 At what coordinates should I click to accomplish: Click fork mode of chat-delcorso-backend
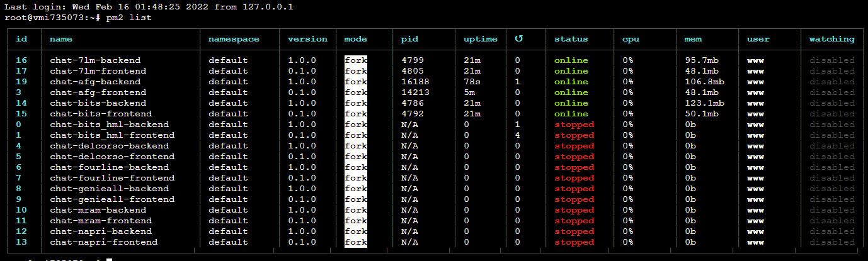click(x=355, y=146)
